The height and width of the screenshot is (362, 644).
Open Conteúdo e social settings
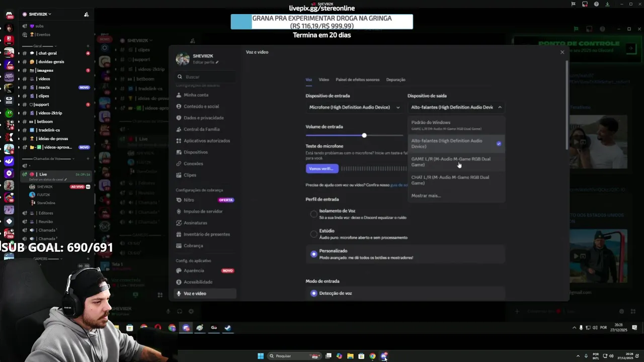(x=206, y=107)
